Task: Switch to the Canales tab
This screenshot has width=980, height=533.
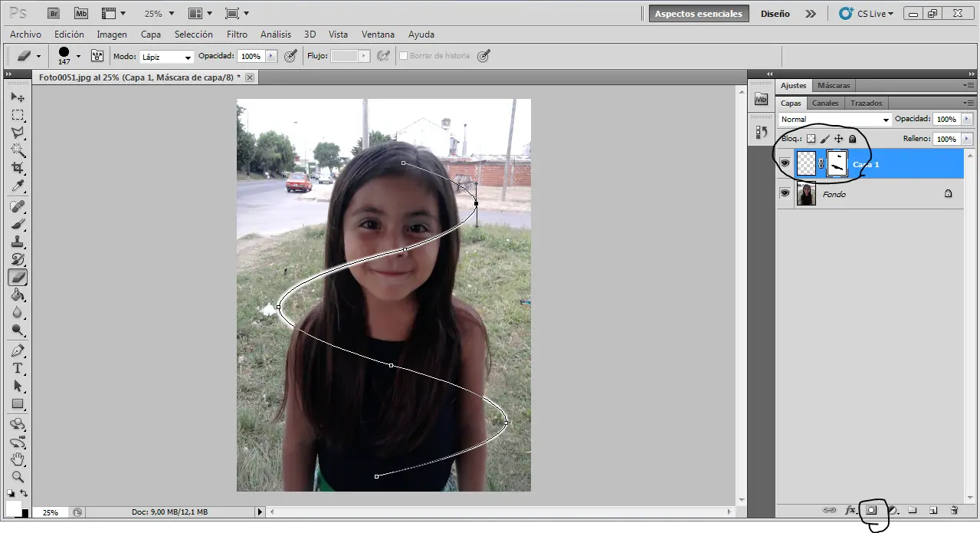Action: pyautogui.click(x=825, y=103)
